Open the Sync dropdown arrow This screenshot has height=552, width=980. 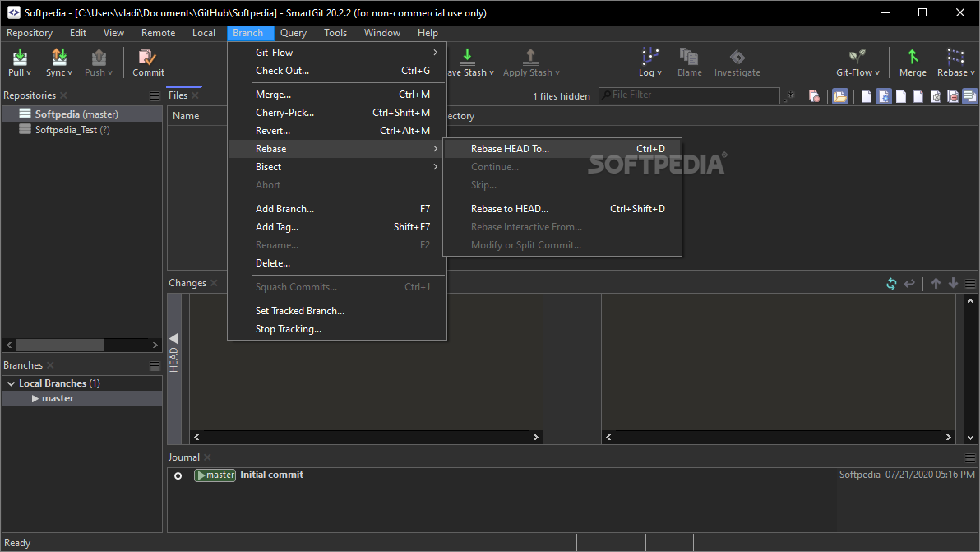[69, 73]
